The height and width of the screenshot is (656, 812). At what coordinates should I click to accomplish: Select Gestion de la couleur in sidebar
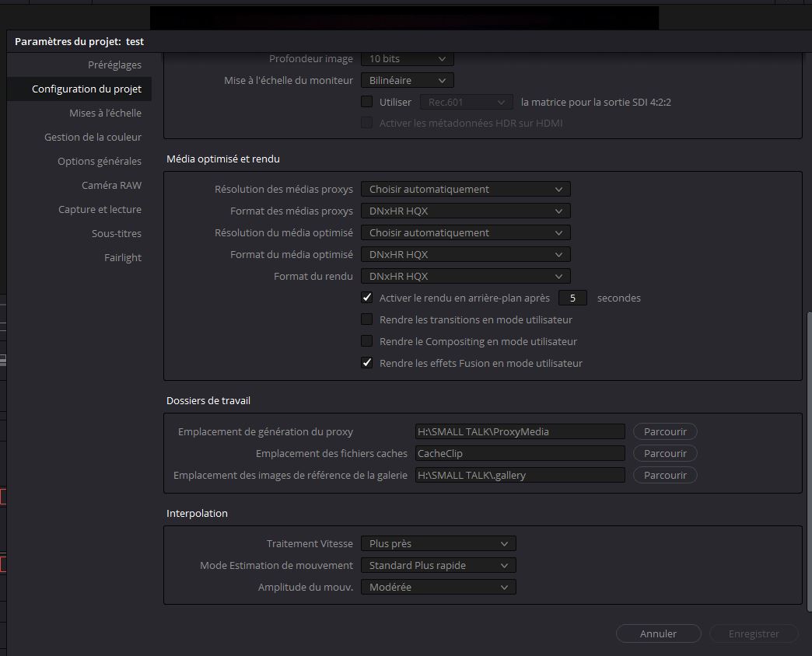tap(93, 137)
